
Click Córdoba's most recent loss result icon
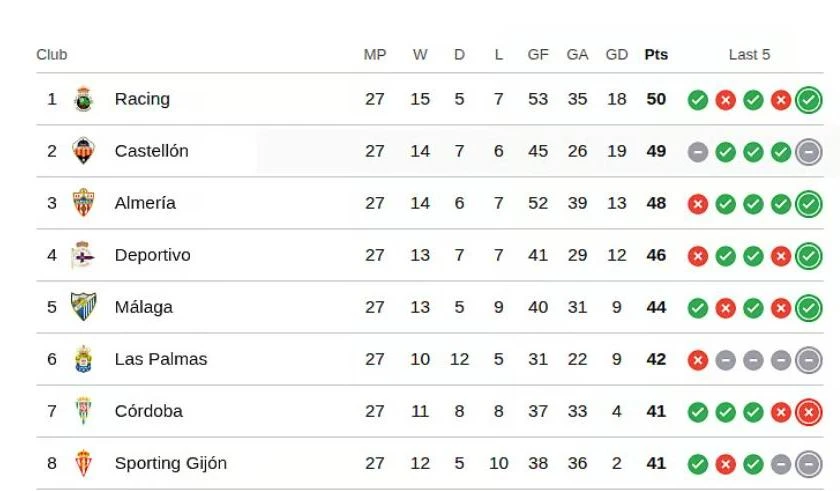coord(808,412)
